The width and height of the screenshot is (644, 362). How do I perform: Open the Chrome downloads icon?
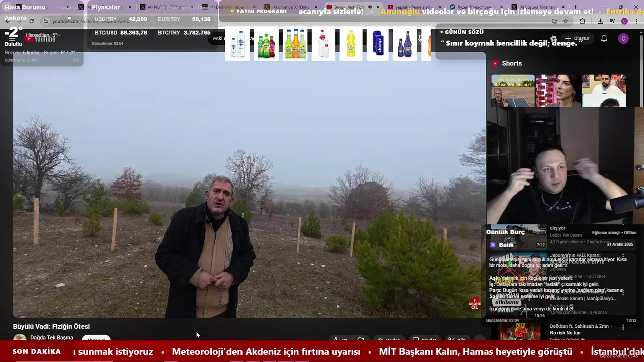[600, 21]
